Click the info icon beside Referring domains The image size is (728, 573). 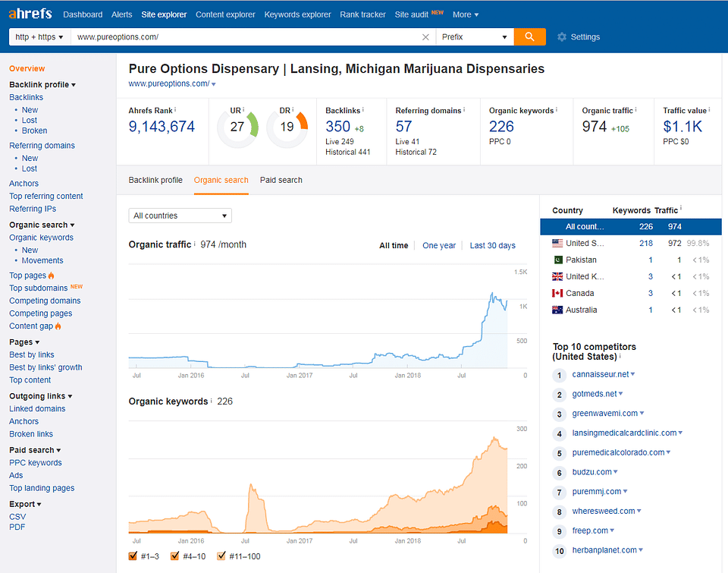click(x=464, y=110)
